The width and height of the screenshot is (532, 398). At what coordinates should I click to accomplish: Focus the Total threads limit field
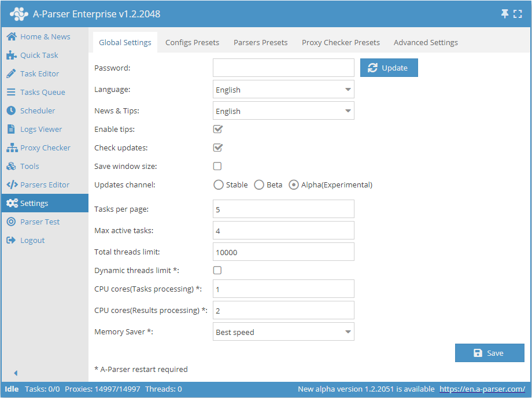click(283, 252)
